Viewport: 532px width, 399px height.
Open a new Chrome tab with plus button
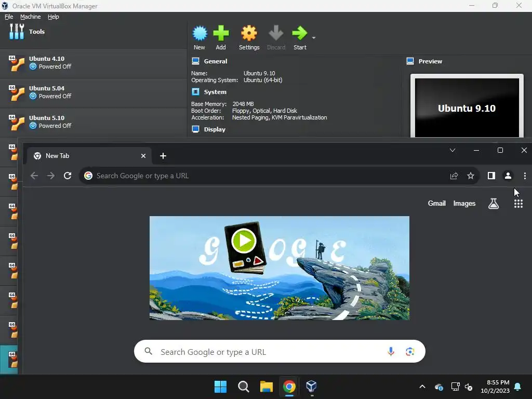tap(163, 156)
